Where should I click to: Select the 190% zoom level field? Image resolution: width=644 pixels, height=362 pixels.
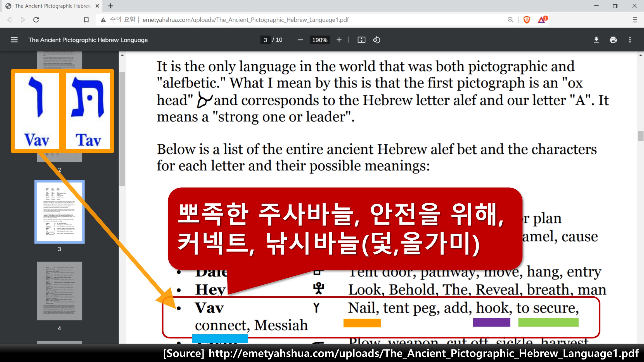coord(319,40)
